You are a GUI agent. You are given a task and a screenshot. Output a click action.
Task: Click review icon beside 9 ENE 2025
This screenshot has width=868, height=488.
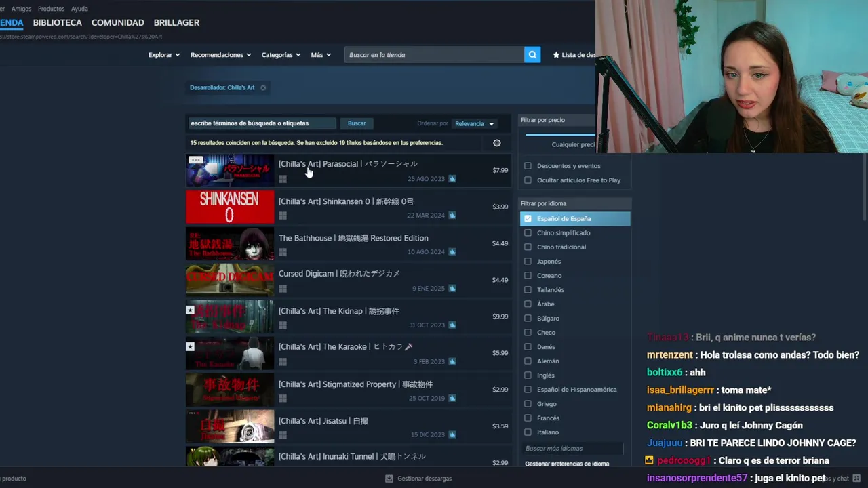tap(452, 289)
